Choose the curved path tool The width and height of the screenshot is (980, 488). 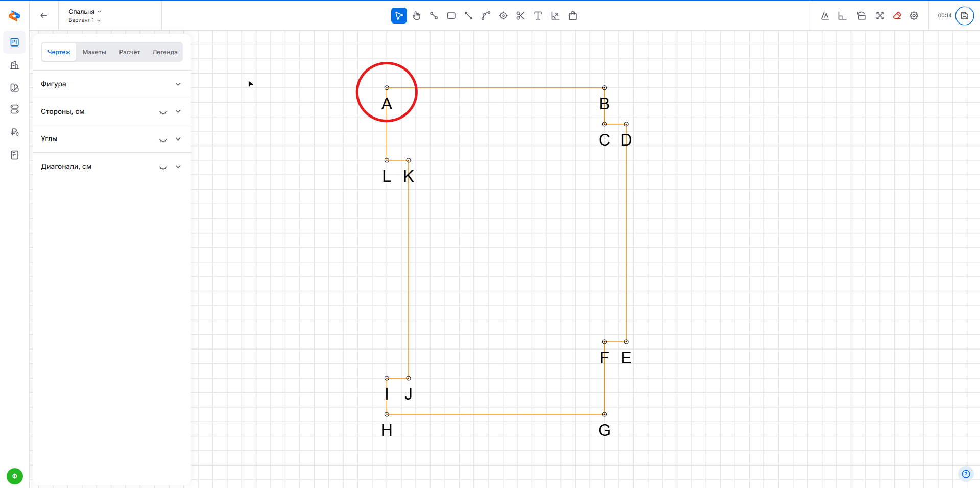point(486,16)
